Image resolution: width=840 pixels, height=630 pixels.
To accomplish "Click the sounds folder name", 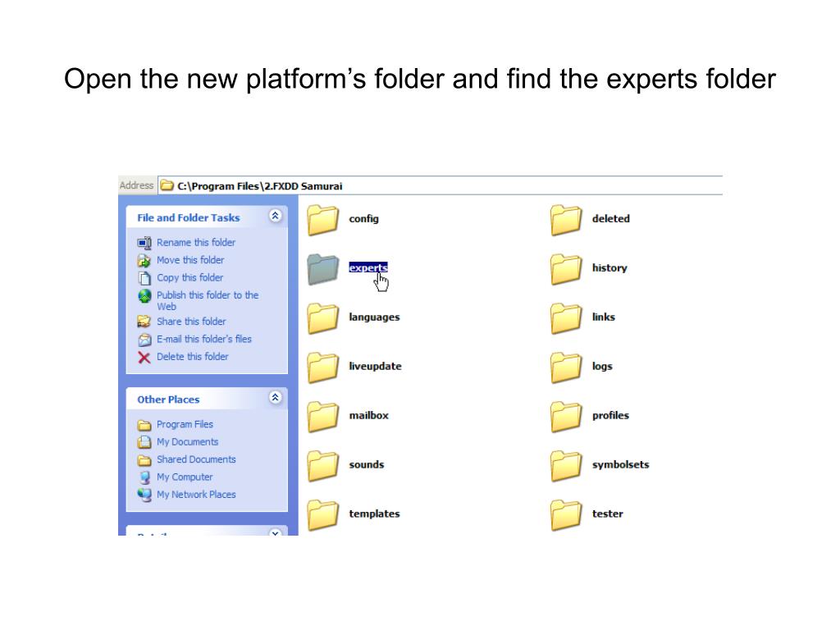I will 367,464.
